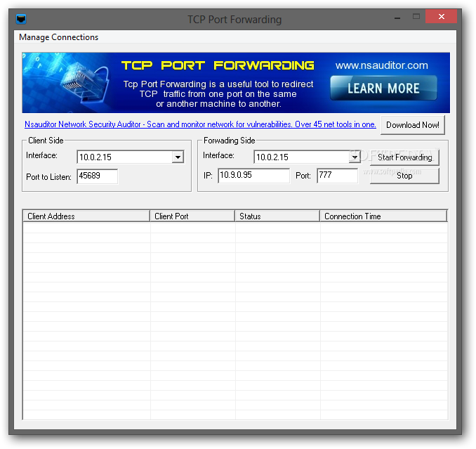The width and height of the screenshot is (476, 449).
Task: Click the forwarding Port field
Action: click(337, 175)
